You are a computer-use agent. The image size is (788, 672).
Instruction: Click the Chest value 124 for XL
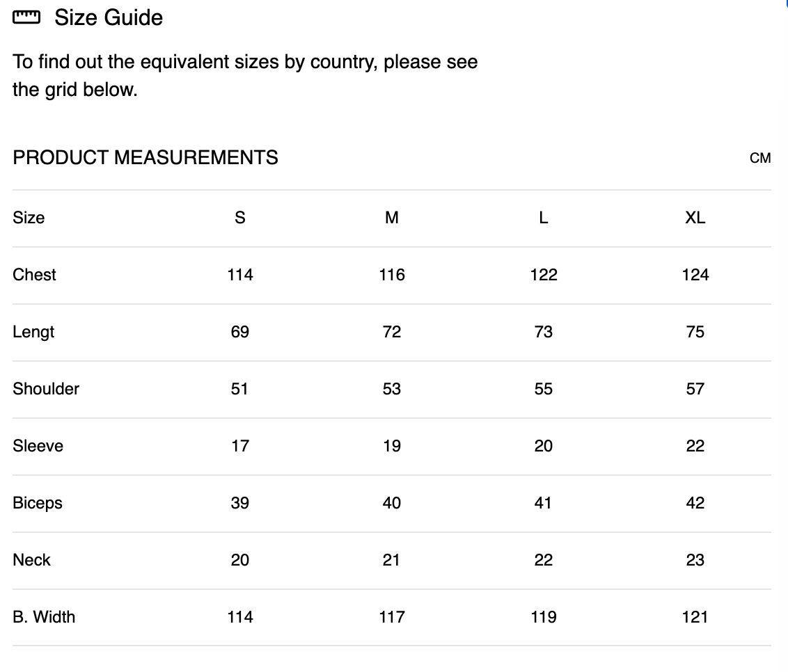pos(695,275)
